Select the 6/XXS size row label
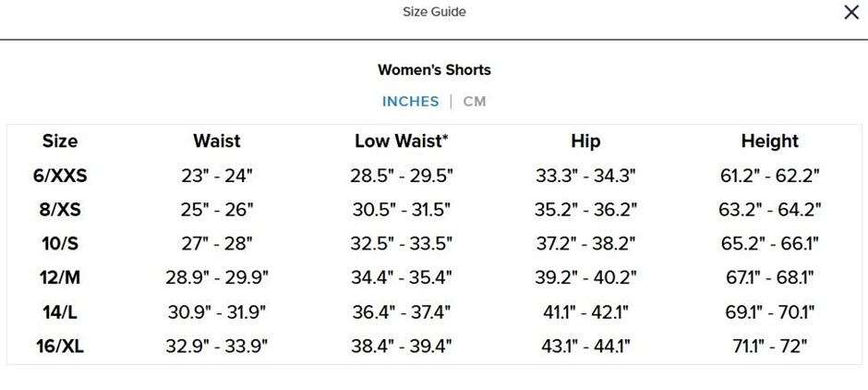868x390 pixels. coord(60,176)
